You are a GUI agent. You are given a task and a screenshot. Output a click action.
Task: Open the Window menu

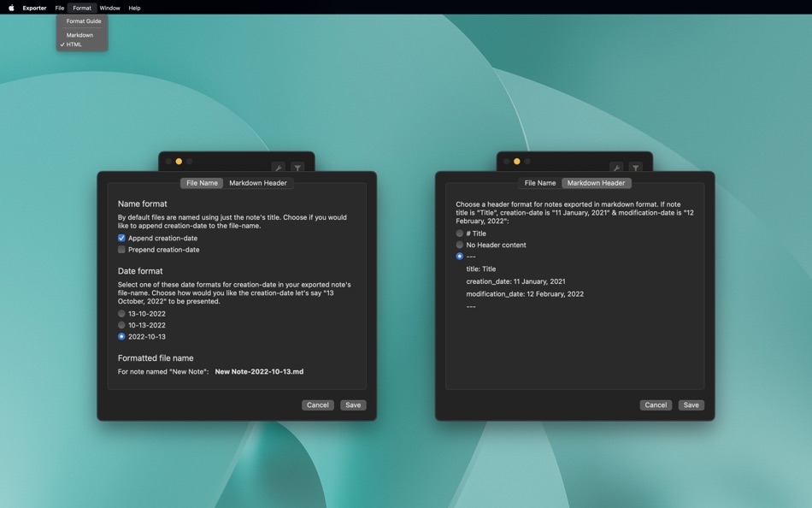[x=109, y=8]
